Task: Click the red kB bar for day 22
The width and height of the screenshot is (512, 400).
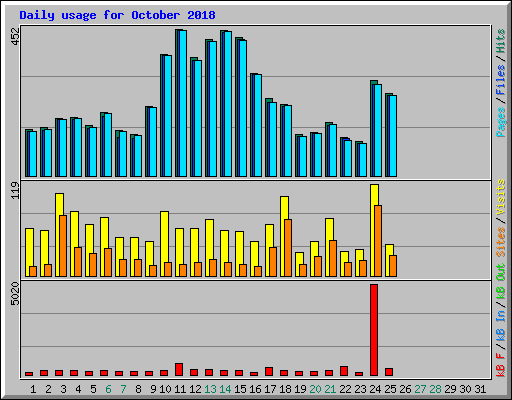Action: tap(344, 371)
